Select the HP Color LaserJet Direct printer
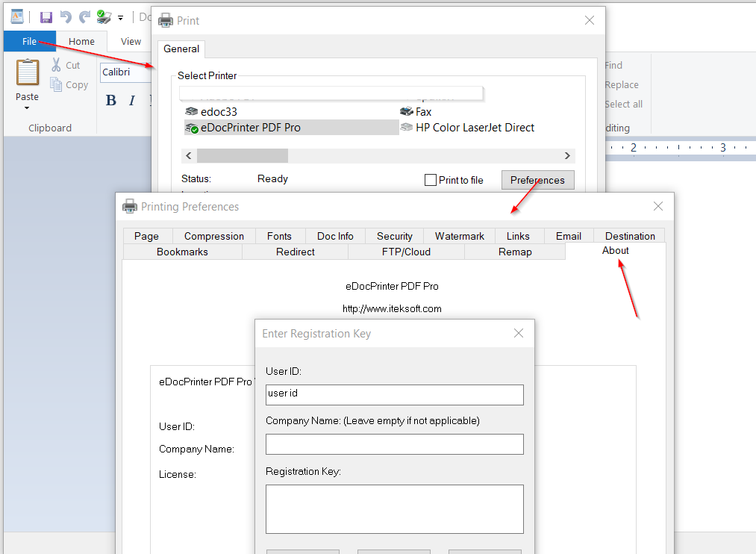The width and height of the screenshot is (756, 554). click(x=468, y=127)
